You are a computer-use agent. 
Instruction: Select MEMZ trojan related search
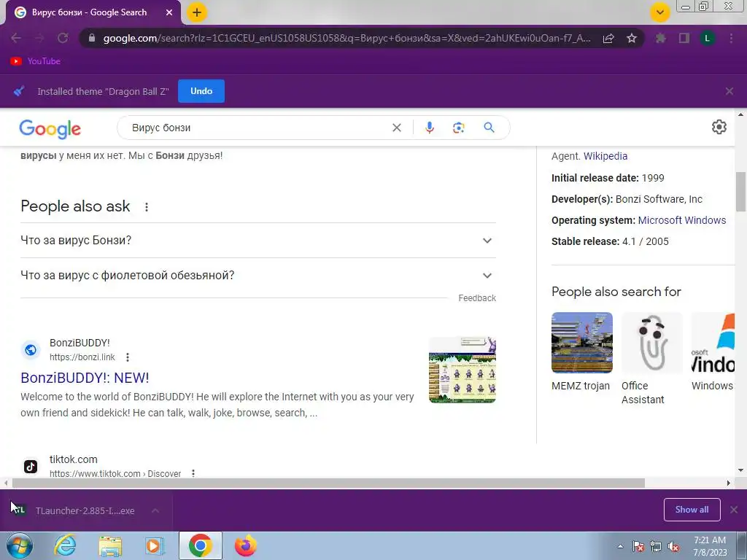(x=581, y=352)
